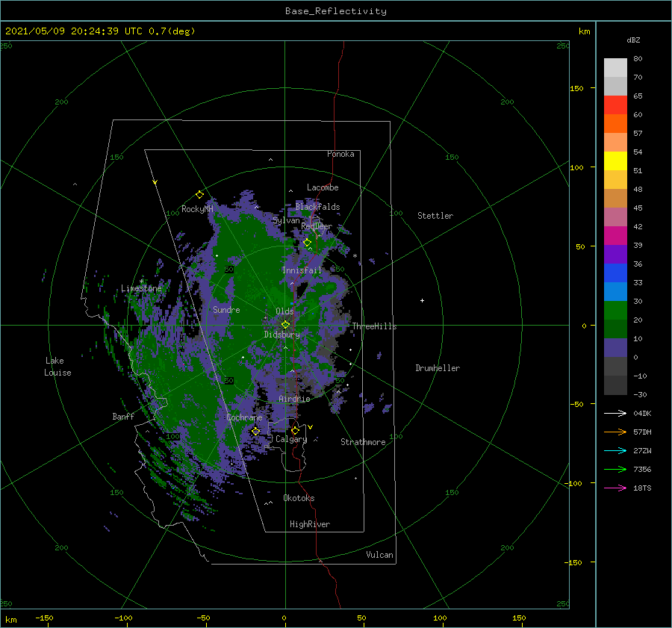The height and width of the screenshot is (628, 672).
Task: Click the yellow km label at top right
Action: point(584,31)
